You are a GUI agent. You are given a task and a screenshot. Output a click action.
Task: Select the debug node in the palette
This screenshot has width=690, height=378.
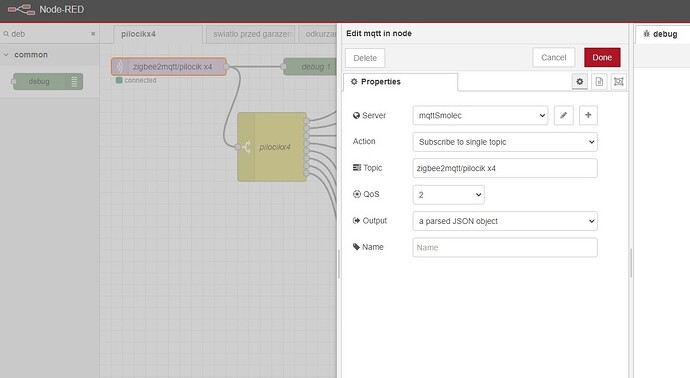click(48, 81)
